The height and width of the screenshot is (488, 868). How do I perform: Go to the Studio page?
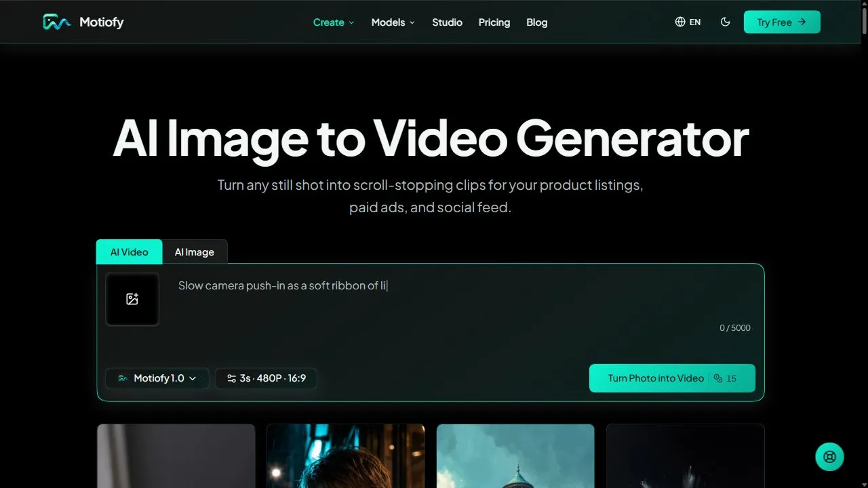click(x=448, y=22)
